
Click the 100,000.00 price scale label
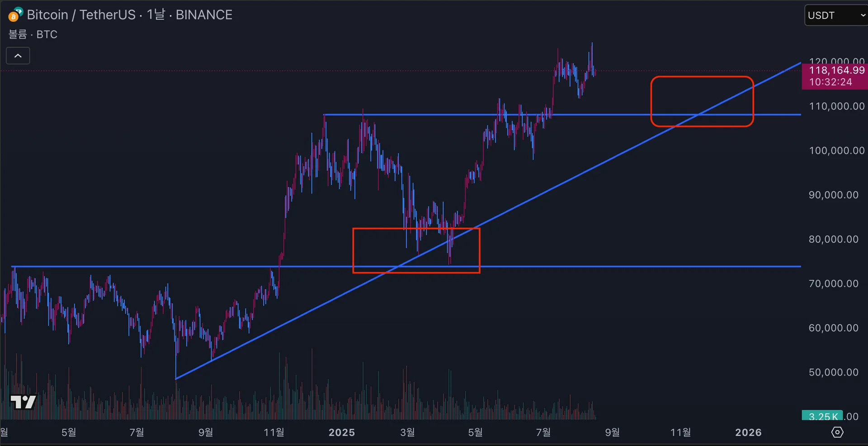coord(836,150)
